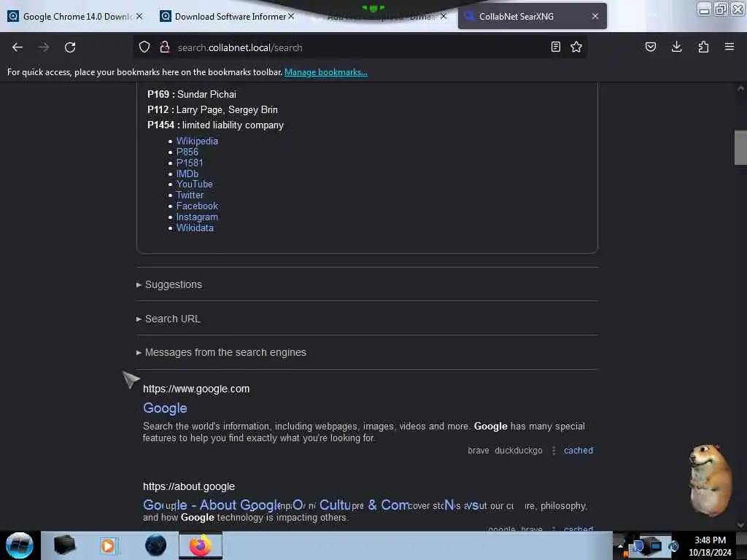Screen dimensions: 747x560
Task: Open the Wikipedia infobox link
Action: click(197, 141)
